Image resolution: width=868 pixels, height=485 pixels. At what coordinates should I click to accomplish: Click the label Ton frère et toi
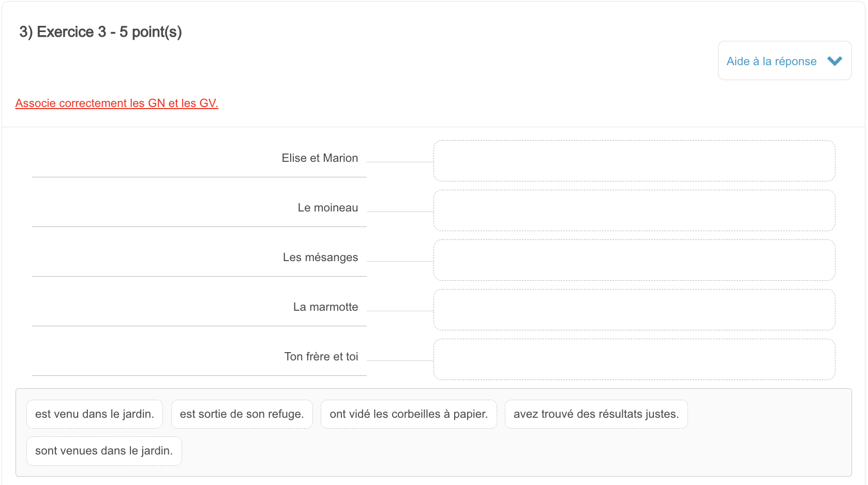(x=321, y=356)
